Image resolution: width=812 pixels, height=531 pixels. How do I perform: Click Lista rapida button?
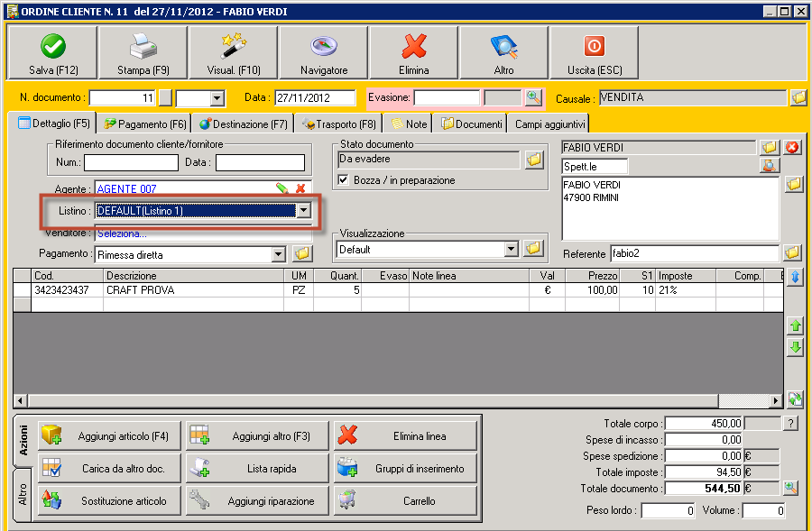[x=257, y=469]
